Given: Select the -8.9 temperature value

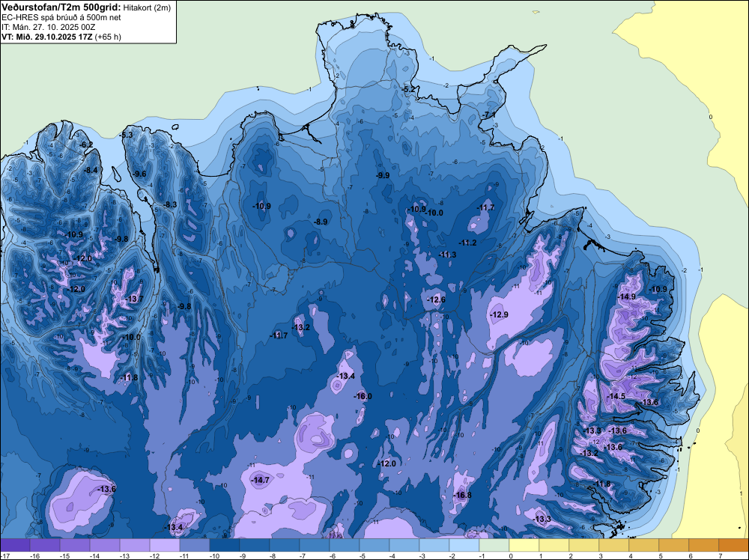Looking at the screenshot, I should tap(321, 222).
